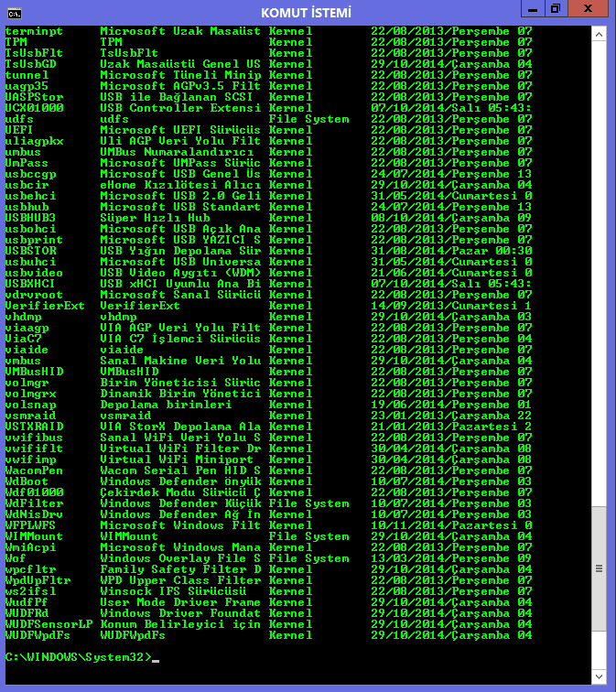Click the USBHUB3 driver entry
This screenshot has width=616, height=692.
(x=30, y=218)
